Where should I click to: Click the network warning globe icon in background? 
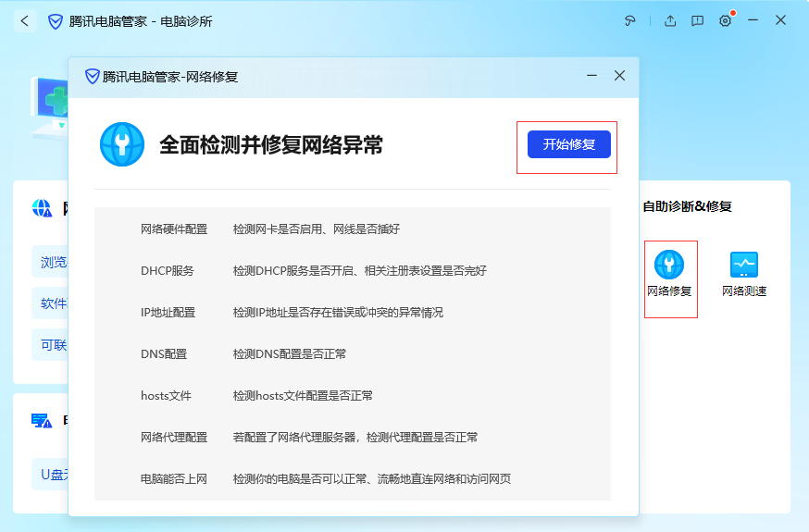pyautogui.click(x=42, y=208)
